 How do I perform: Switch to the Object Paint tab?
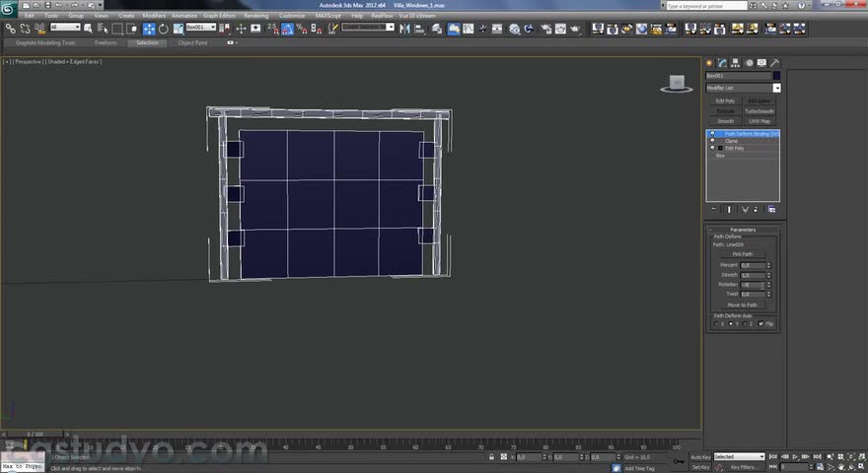click(192, 43)
